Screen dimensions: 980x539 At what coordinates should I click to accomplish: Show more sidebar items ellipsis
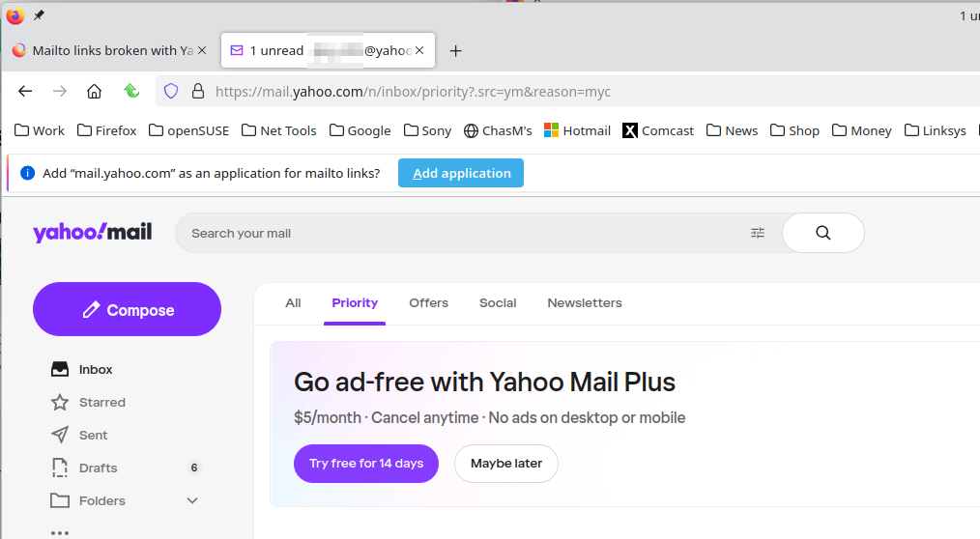(x=60, y=531)
